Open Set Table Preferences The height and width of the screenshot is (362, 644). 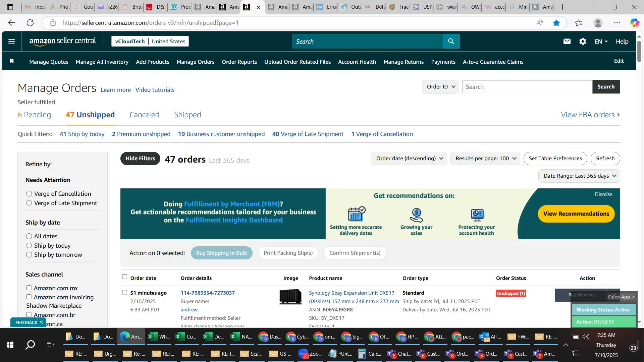[x=555, y=159]
